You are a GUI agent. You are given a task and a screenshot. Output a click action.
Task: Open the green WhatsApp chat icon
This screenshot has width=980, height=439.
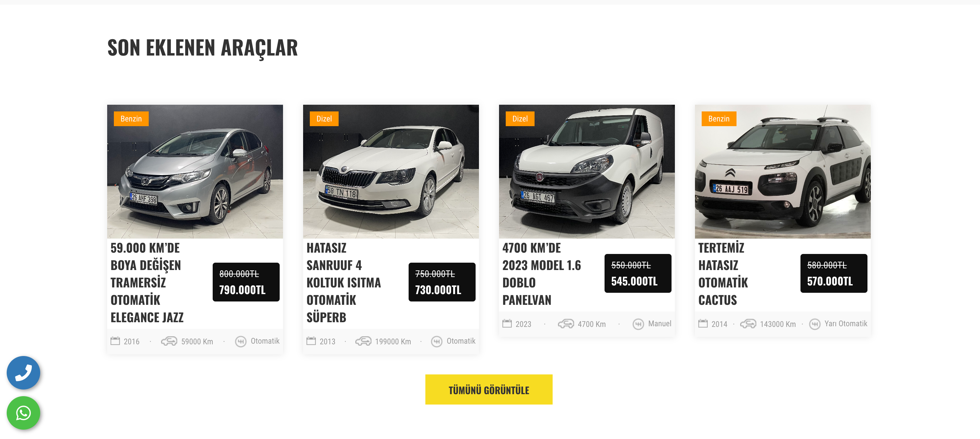(x=23, y=413)
